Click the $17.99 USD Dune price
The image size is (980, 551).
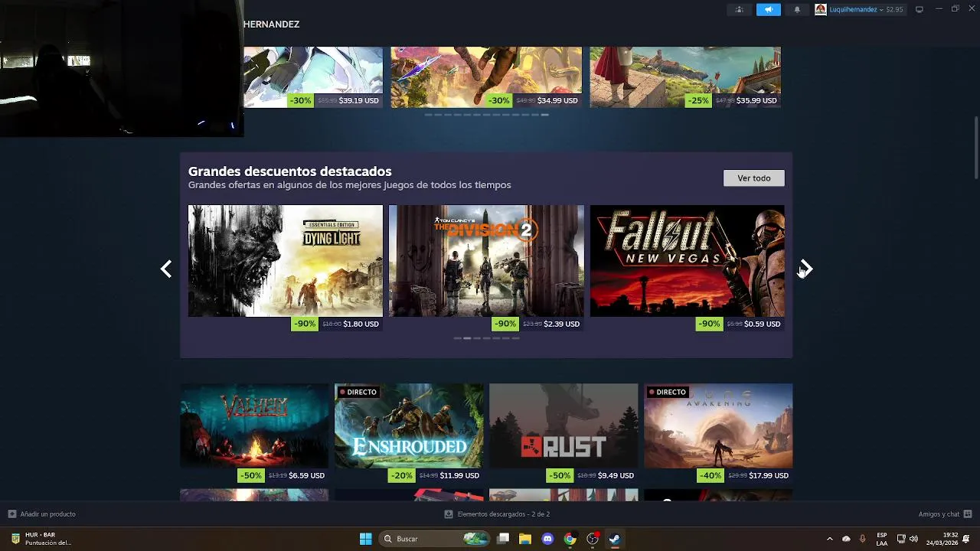[769, 475]
